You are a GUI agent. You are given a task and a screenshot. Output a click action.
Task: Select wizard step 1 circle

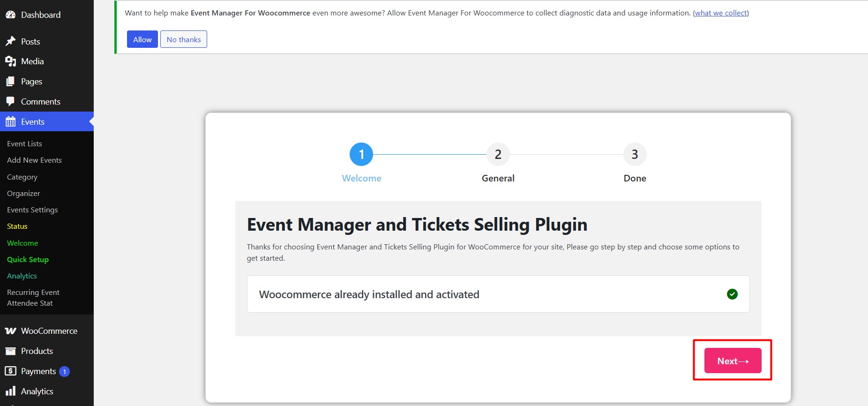point(361,154)
